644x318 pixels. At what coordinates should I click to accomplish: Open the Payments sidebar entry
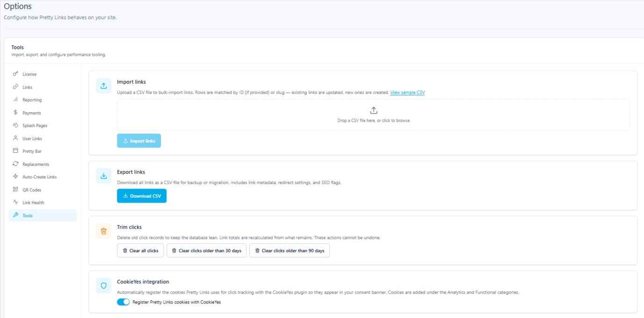[43, 113]
